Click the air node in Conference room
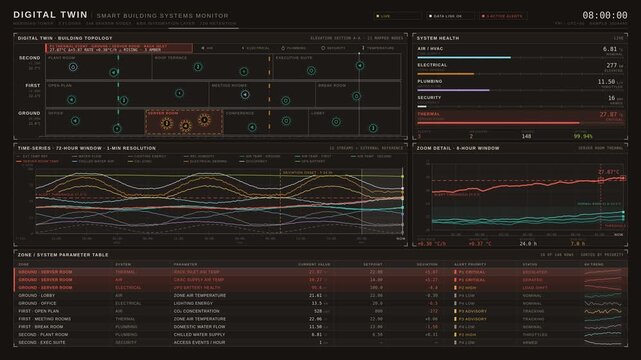This screenshot has height=360, width=641. tap(252, 127)
